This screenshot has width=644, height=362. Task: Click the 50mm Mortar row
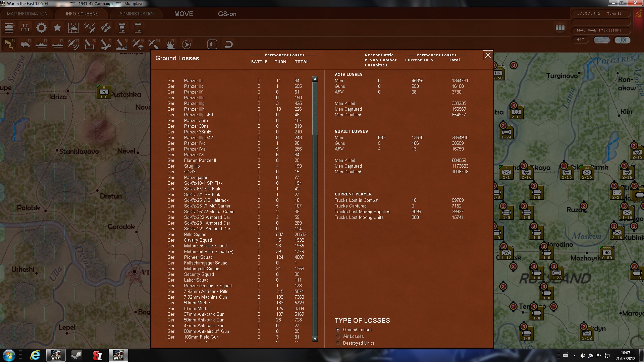(x=236, y=303)
